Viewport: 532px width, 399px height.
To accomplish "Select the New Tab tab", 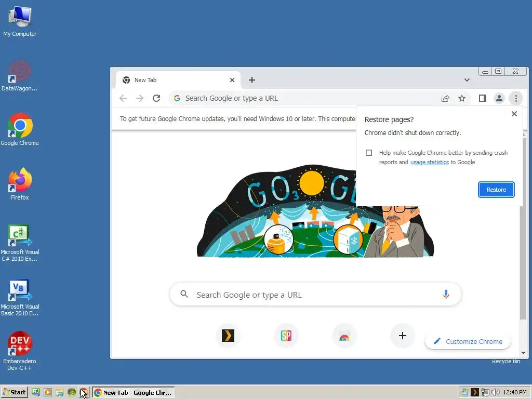I will (x=178, y=80).
